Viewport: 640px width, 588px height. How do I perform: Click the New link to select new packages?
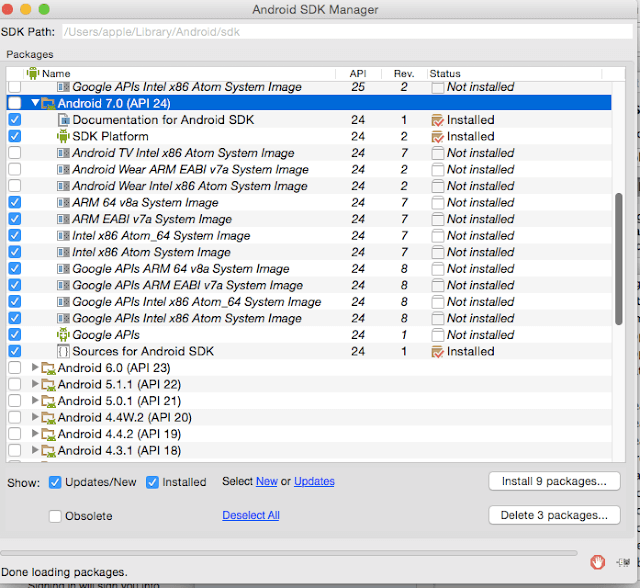[267, 481]
